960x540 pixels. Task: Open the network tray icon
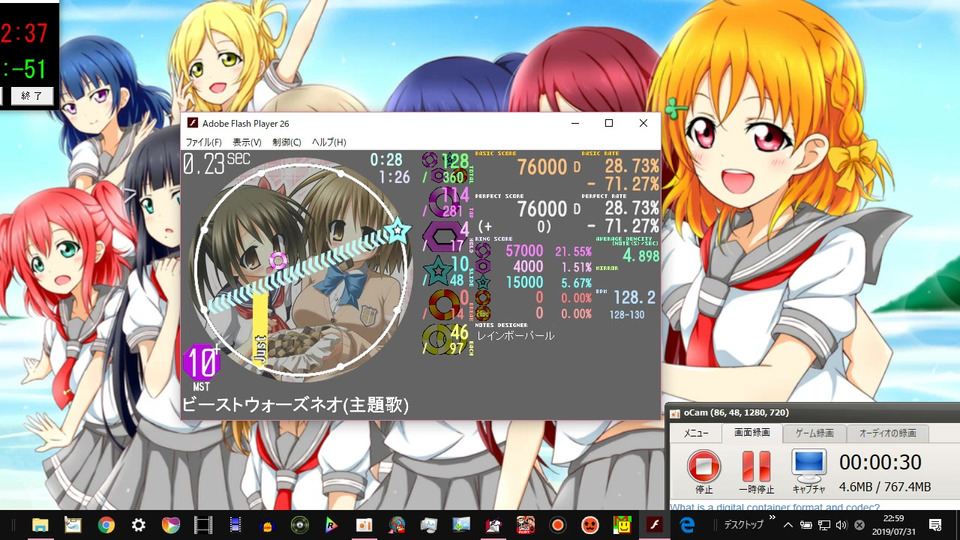pos(824,525)
